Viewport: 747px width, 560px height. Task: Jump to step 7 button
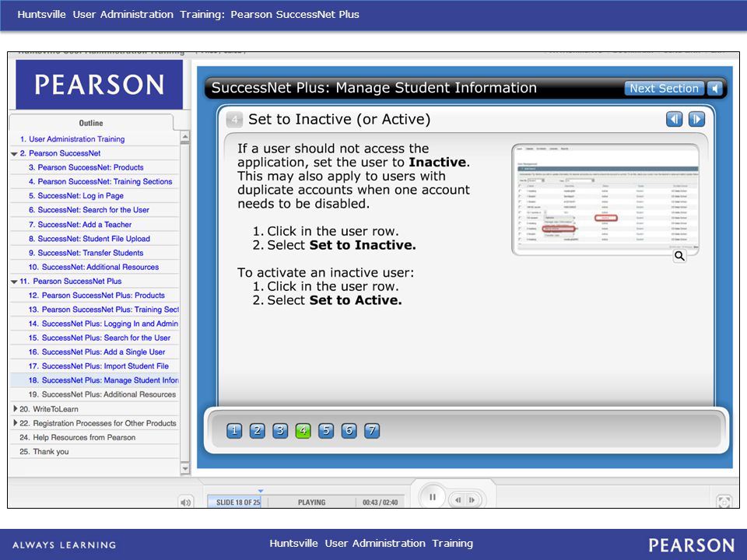point(372,431)
